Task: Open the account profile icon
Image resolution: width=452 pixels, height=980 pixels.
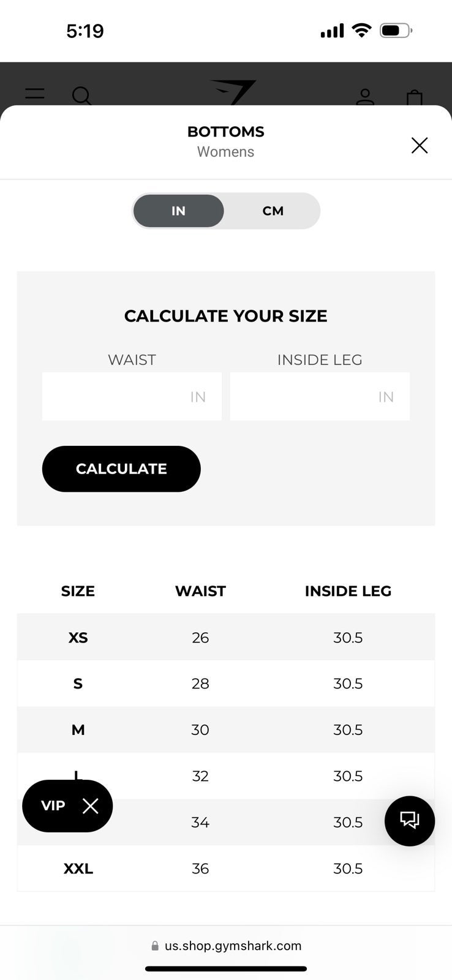Action: (x=365, y=97)
